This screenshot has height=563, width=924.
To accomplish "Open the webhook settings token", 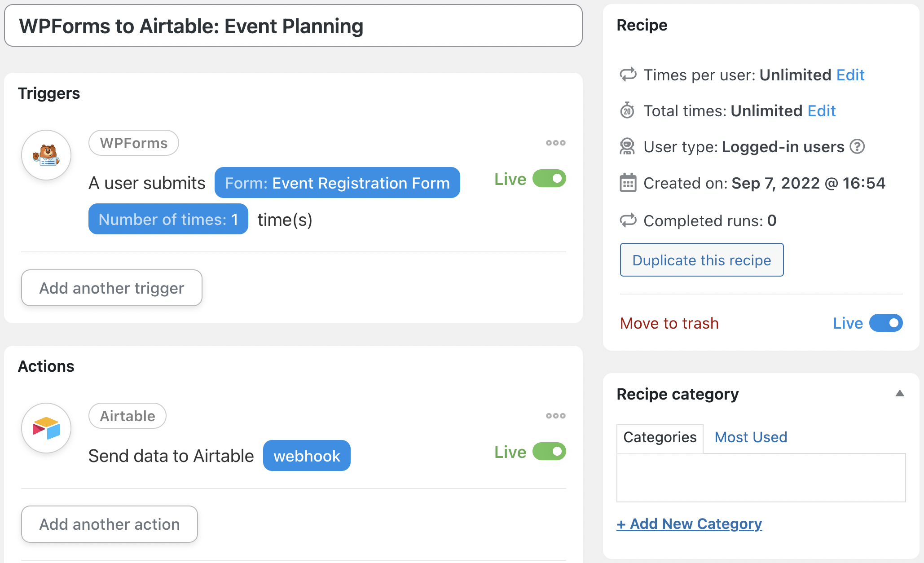I will point(307,456).
